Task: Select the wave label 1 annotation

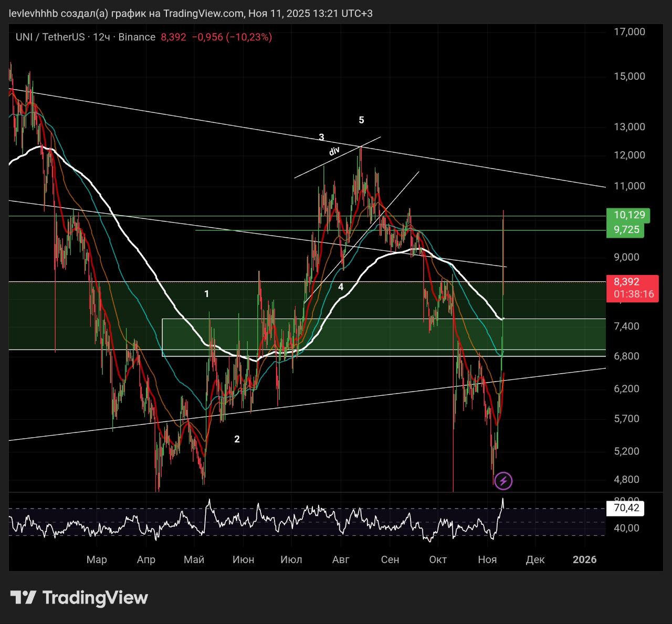Action: tap(207, 294)
